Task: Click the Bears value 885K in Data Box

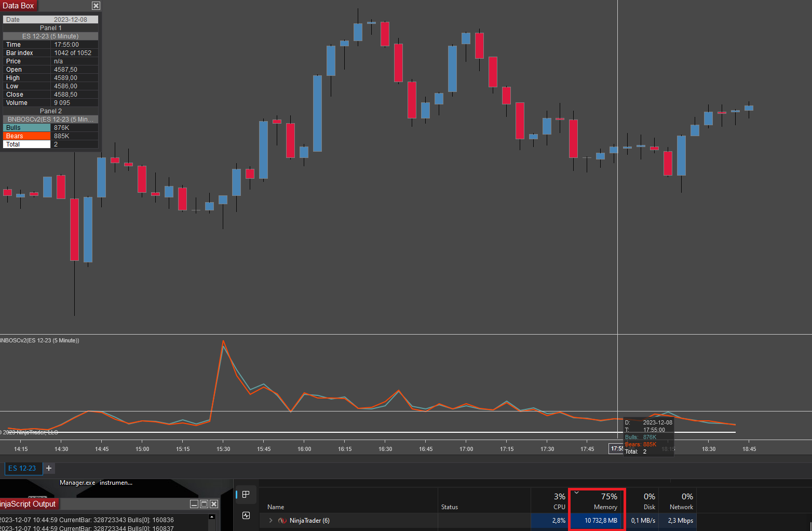Action: coord(61,136)
